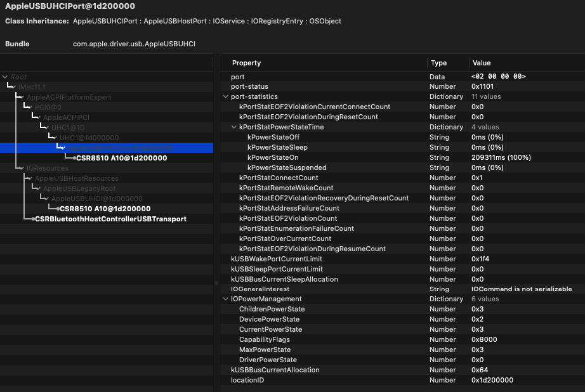585x392 pixels.
Task: Select the kPortStatConnectCount row
Action: pos(402,178)
